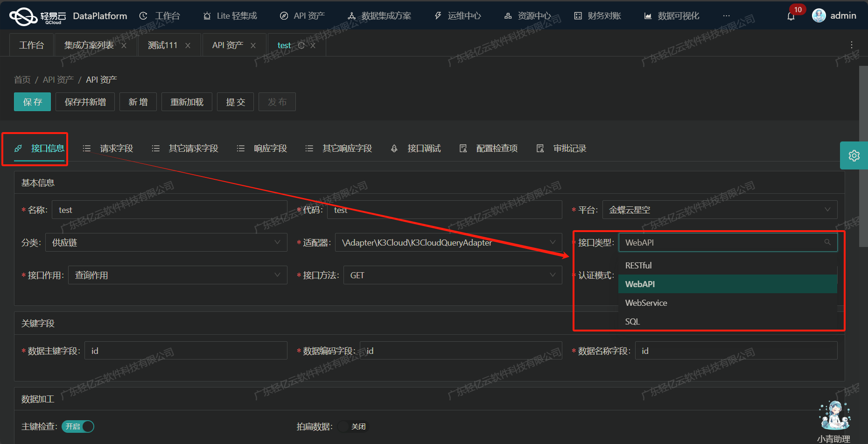Screen dimensions: 868x444
Task: Click the 重新加载 button
Action: click(187, 102)
